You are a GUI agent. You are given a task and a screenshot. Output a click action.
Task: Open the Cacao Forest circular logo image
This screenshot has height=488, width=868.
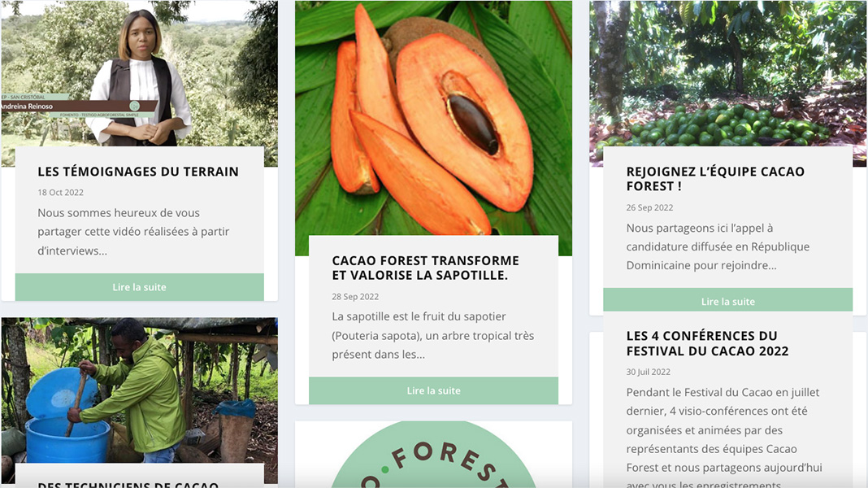point(433,454)
